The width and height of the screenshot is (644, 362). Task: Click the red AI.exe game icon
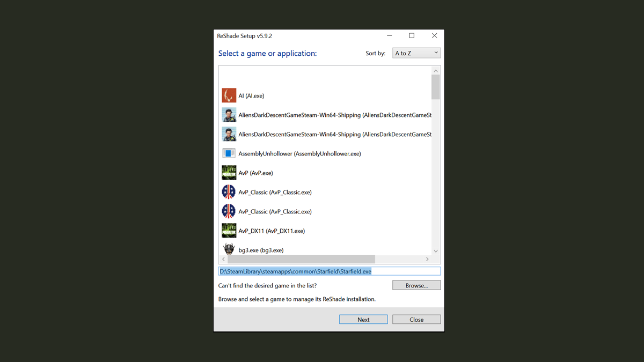(x=229, y=95)
